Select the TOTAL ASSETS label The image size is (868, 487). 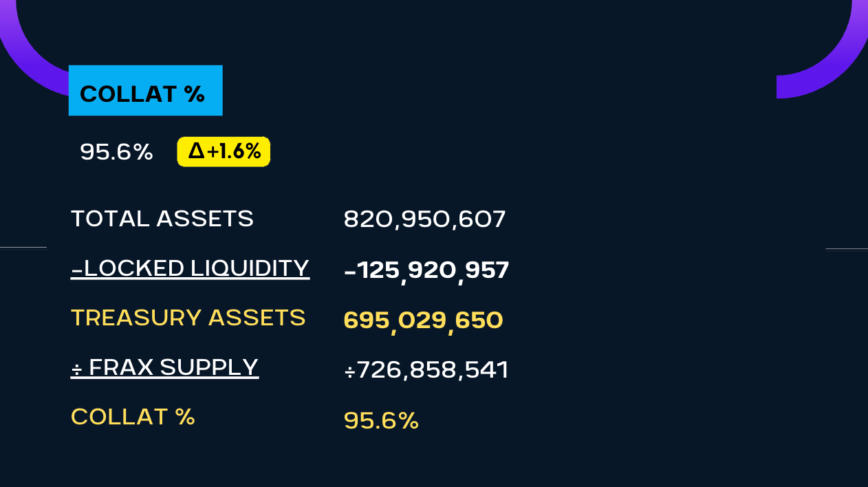pyautogui.click(x=162, y=219)
